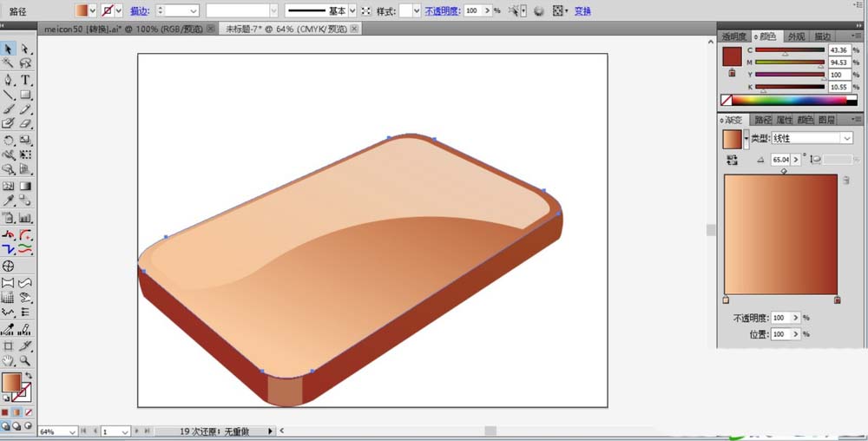Swap fill and stroke arrows

29,376
